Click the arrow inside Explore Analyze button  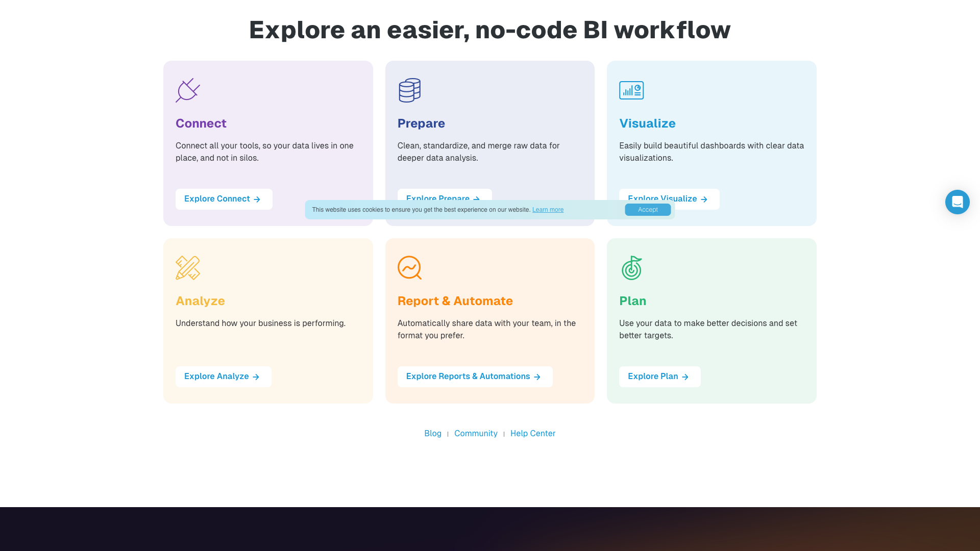coord(256,377)
